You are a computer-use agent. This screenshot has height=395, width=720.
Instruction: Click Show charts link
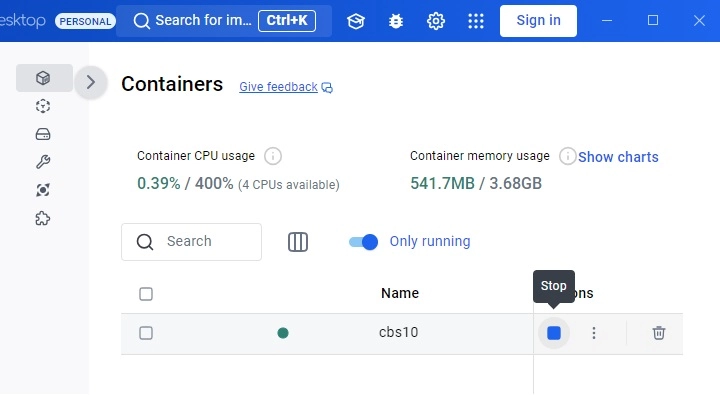pyautogui.click(x=618, y=157)
